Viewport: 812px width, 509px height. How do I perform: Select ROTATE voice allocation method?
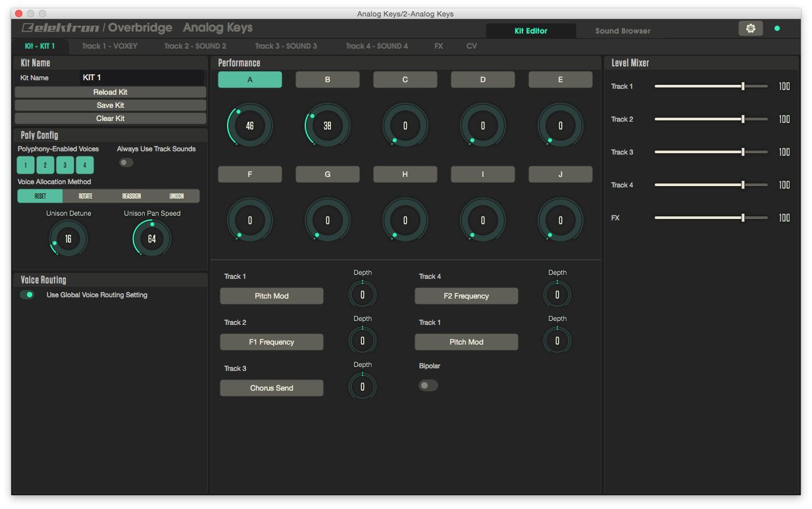[86, 196]
